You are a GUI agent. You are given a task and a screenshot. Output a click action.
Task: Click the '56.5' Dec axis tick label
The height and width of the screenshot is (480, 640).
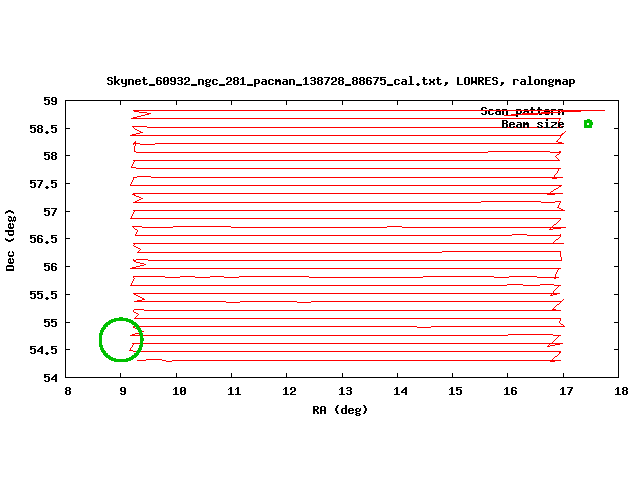tap(44, 239)
